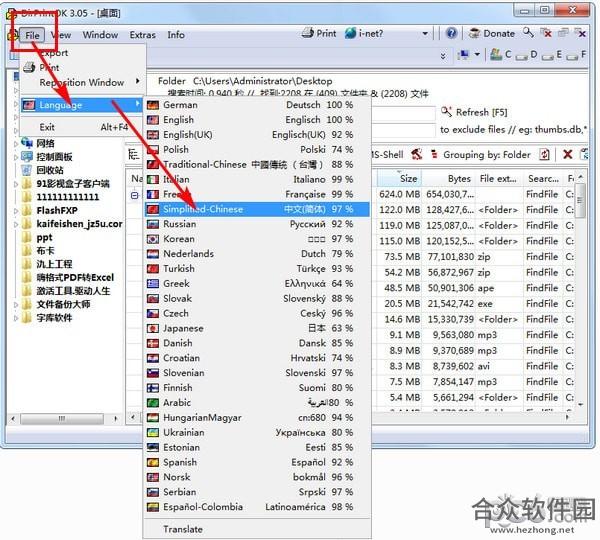Click tree panel horizontal scrollbar
Viewport: 600px width, 540px height.
coord(64,419)
